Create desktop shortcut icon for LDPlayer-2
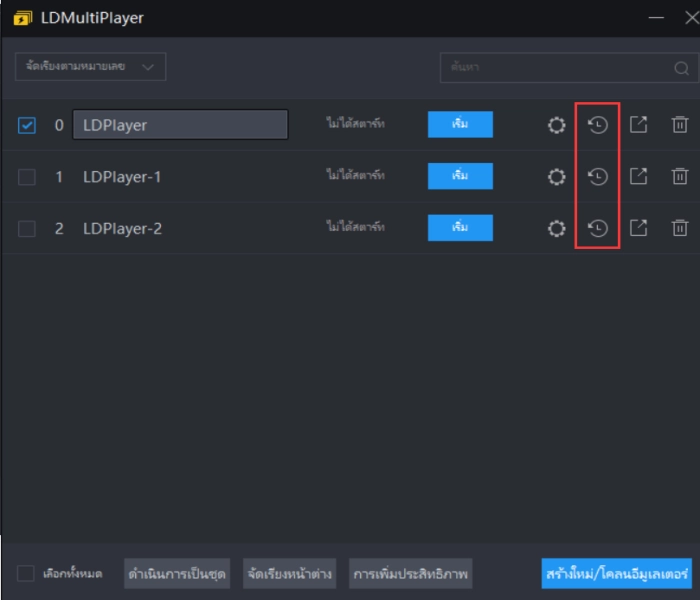 coord(638,228)
